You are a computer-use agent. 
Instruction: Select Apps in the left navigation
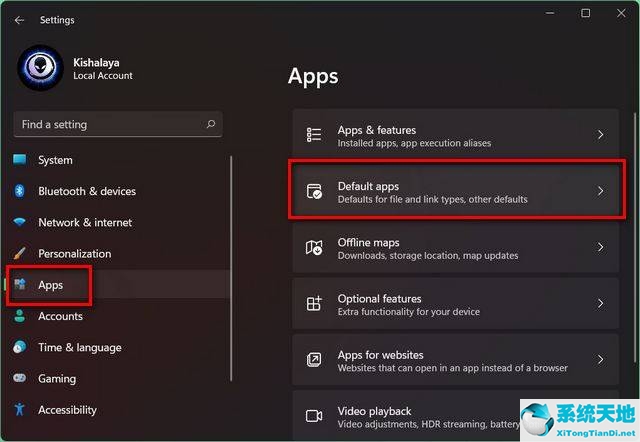pos(50,285)
